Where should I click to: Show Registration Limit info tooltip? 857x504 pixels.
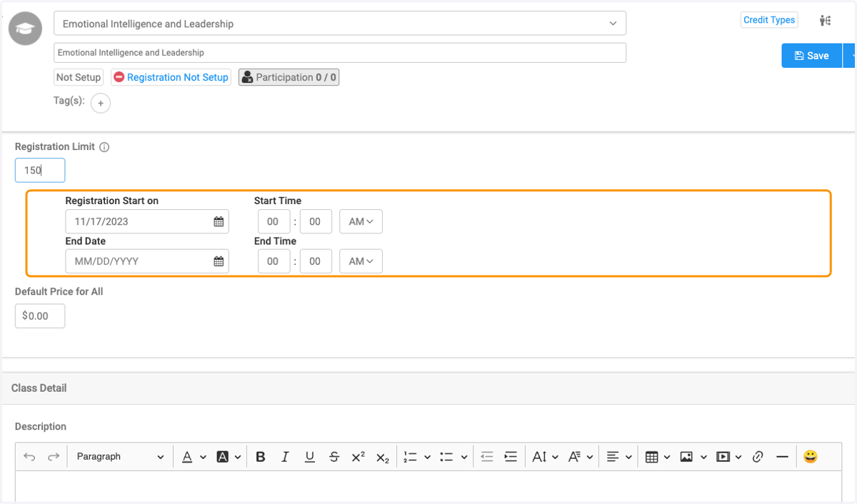point(104,147)
